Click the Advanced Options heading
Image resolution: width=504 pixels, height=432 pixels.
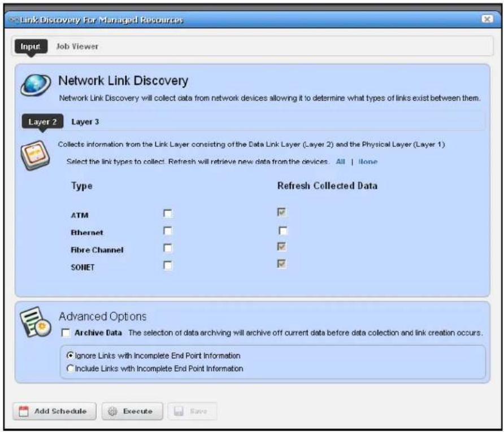102,316
